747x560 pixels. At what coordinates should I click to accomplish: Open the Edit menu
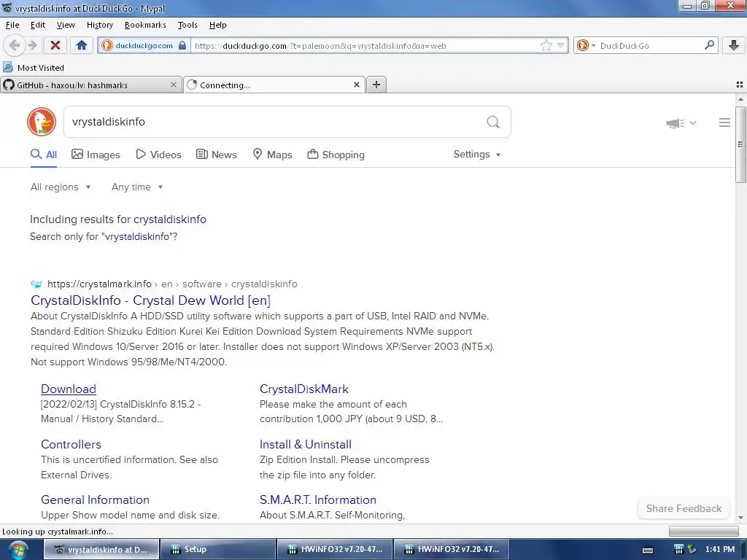pos(38,25)
